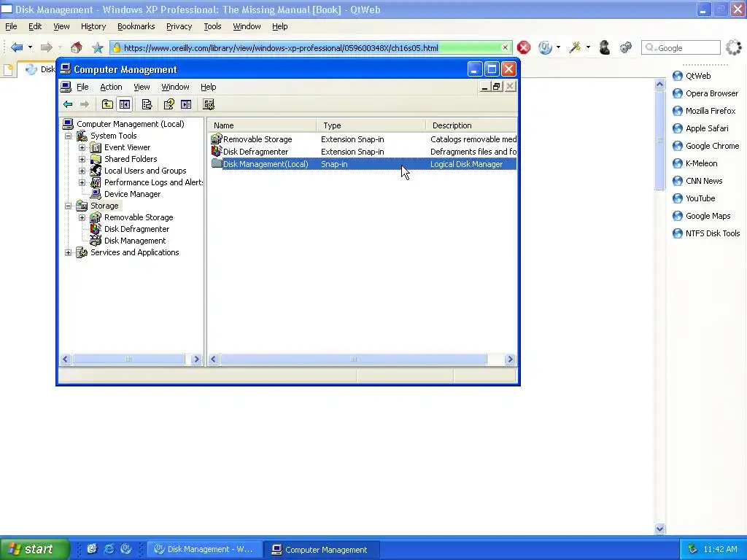
Task: Click Catalogs removable media description text
Action: [x=473, y=139]
